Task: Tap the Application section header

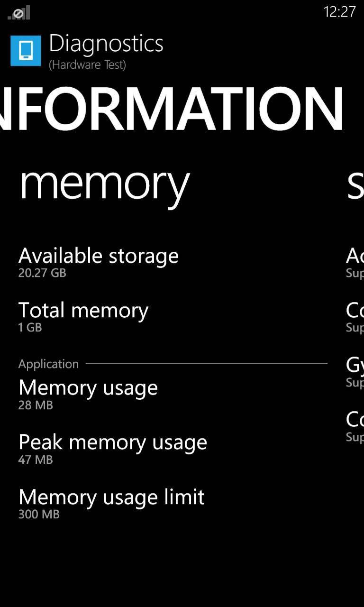Action: click(48, 364)
